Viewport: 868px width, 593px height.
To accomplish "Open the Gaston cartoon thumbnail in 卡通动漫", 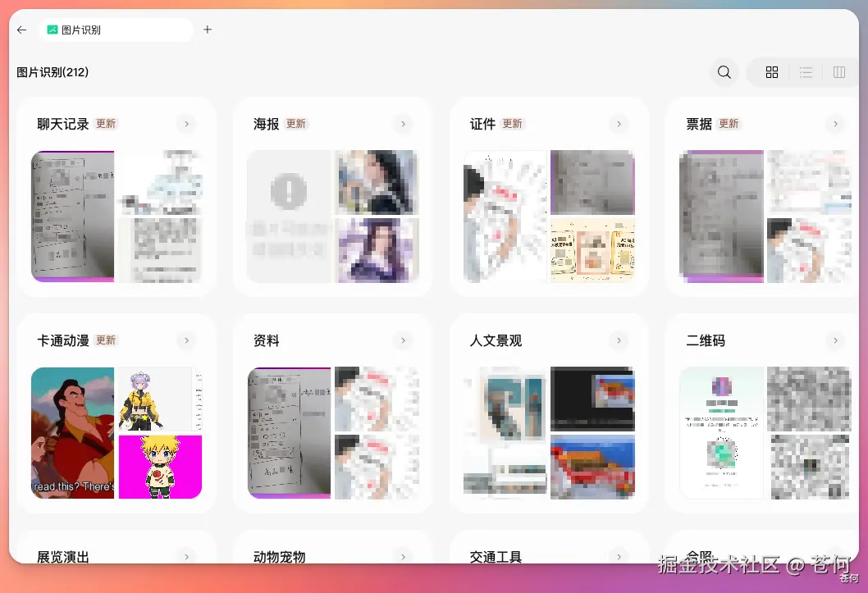I will 72,432.
